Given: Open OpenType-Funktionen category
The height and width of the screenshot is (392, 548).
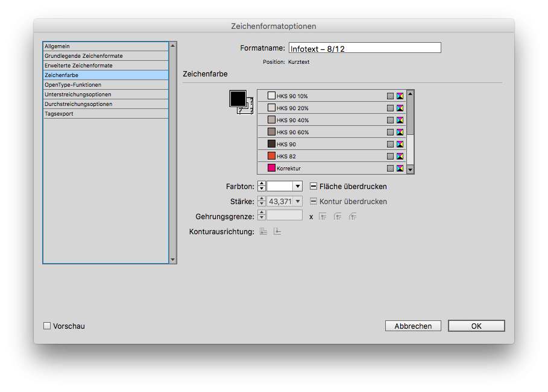Looking at the screenshot, I should (x=106, y=85).
